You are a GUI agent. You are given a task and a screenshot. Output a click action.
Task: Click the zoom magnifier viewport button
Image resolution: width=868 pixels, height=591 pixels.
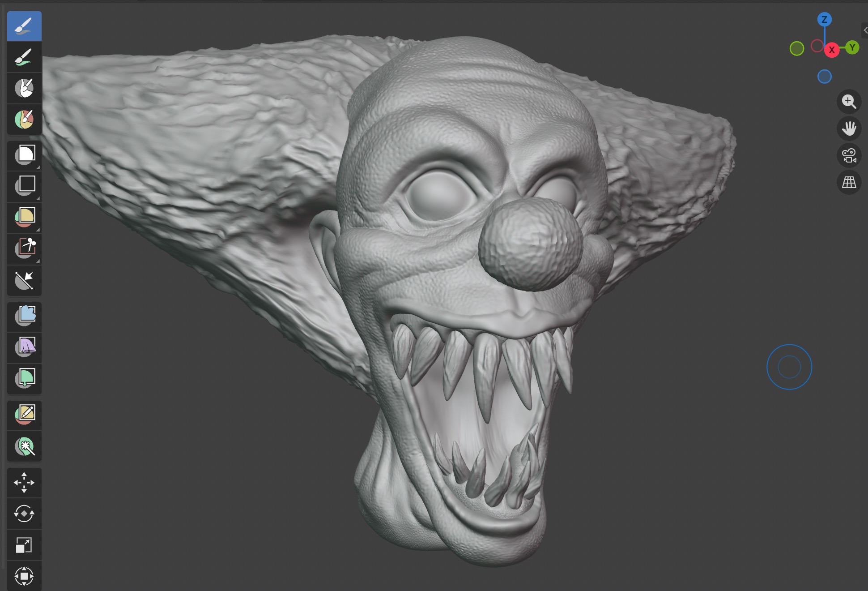coord(849,102)
